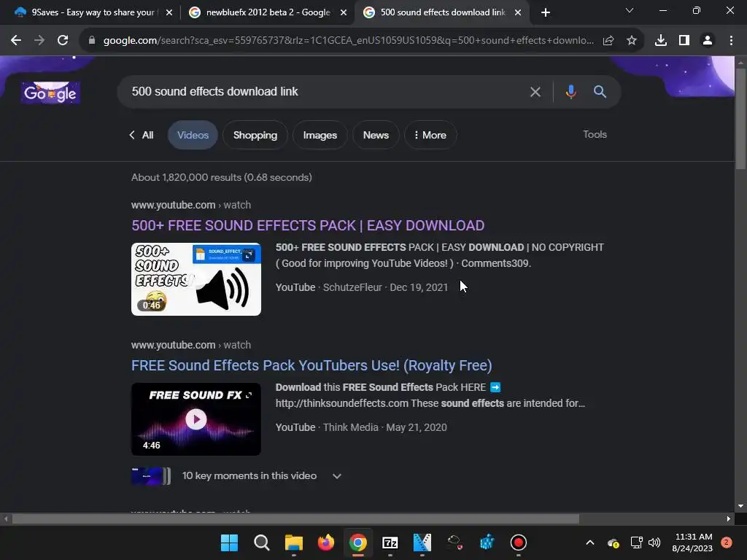Open Chrome profile icon
Viewport: 747px width, 560px height.
708,41
